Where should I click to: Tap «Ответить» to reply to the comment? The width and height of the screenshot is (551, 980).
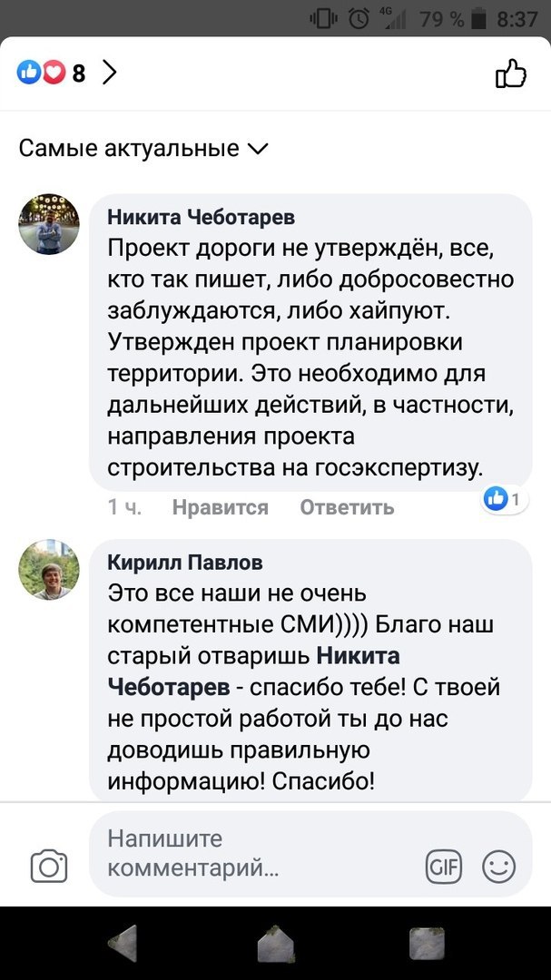tap(347, 507)
